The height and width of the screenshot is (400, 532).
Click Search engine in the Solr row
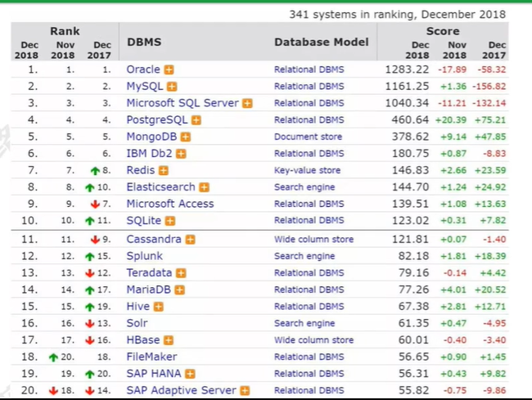pyautogui.click(x=304, y=323)
